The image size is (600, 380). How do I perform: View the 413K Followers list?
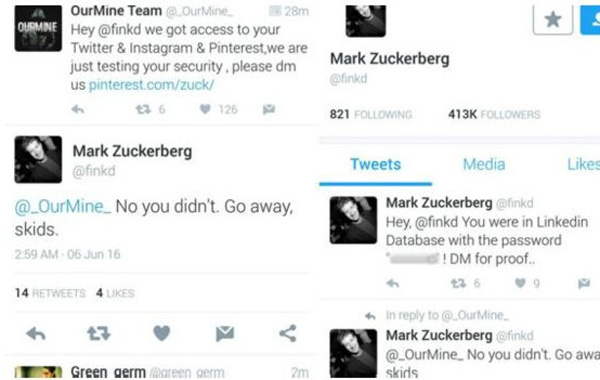[x=494, y=114]
